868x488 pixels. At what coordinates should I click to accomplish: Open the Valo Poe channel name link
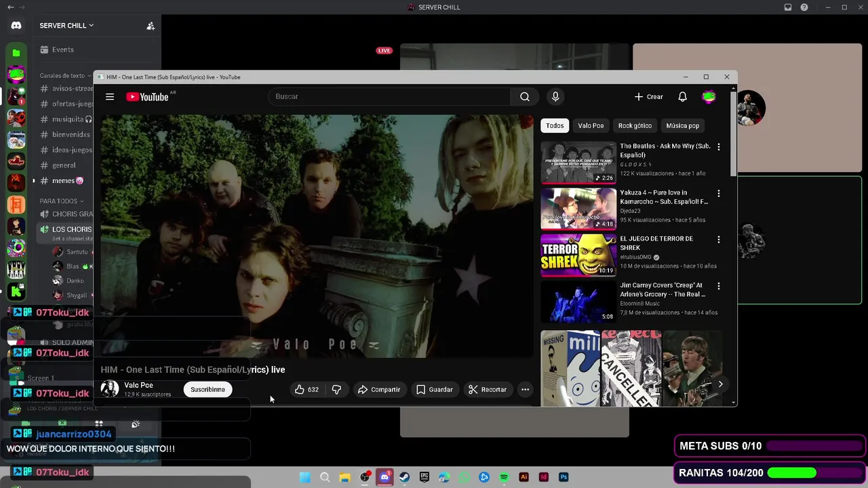[x=138, y=386]
